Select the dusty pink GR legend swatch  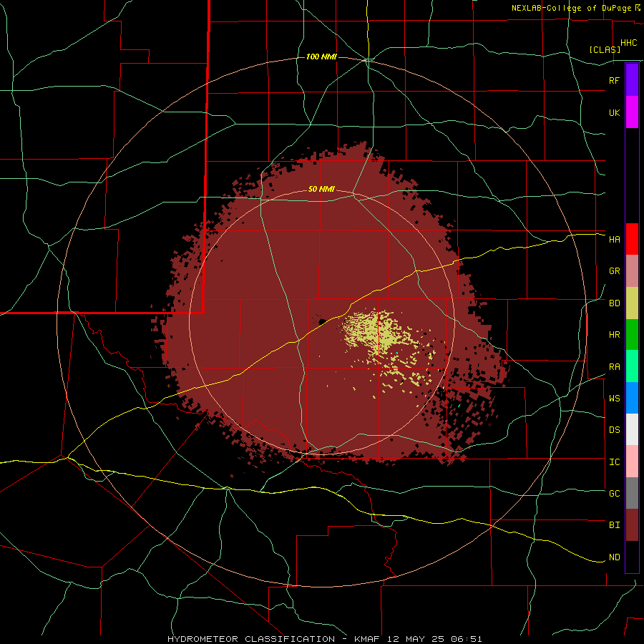tap(632, 270)
